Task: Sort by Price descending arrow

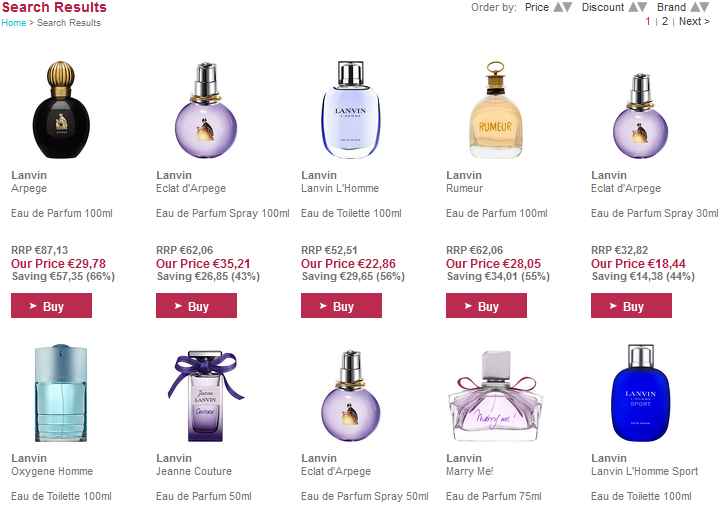Action: coord(567,7)
